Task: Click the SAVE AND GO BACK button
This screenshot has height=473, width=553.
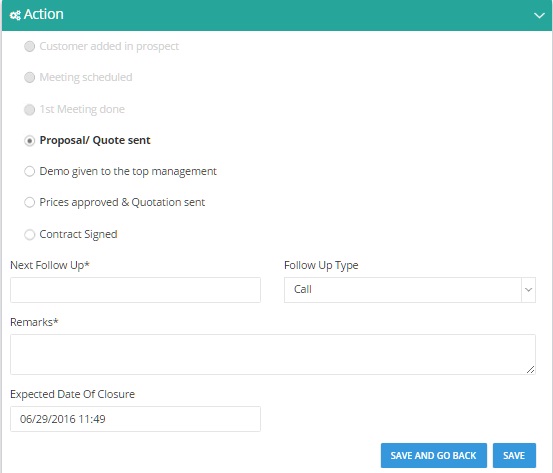Action: point(434,456)
